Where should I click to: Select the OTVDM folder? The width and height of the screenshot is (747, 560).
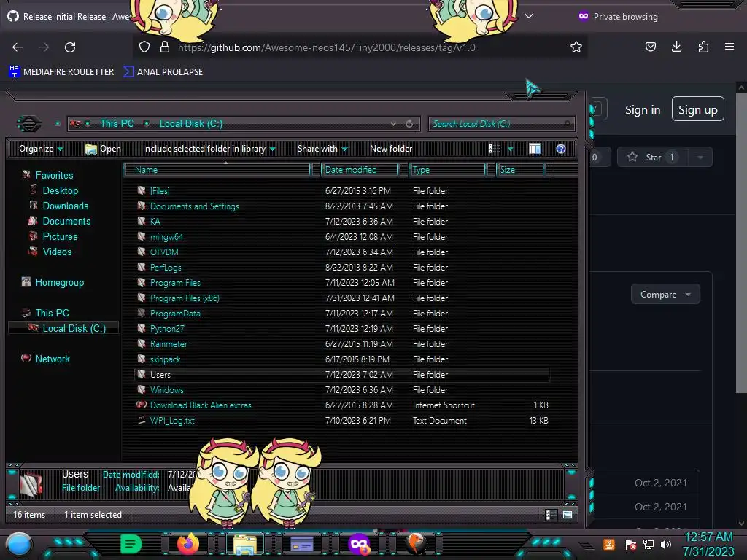click(164, 252)
